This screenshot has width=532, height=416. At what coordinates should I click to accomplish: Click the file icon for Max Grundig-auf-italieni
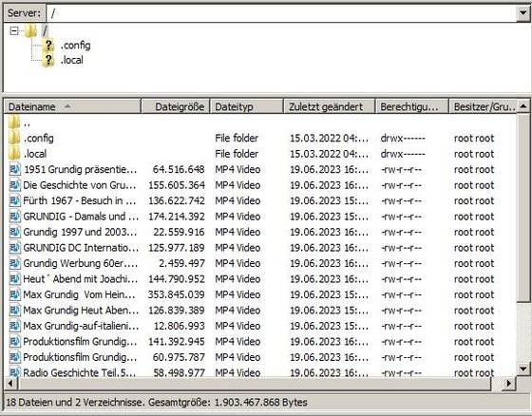[x=15, y=326]
